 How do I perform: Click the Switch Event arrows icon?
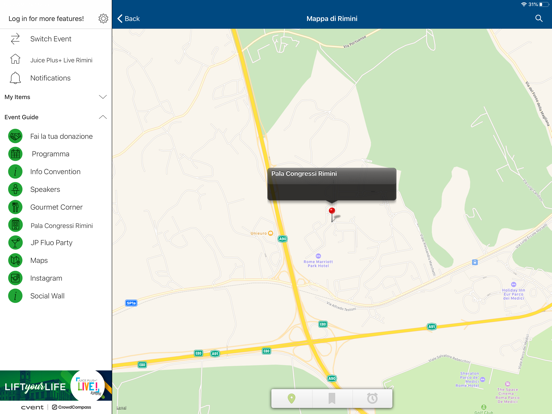coord(15,39)
